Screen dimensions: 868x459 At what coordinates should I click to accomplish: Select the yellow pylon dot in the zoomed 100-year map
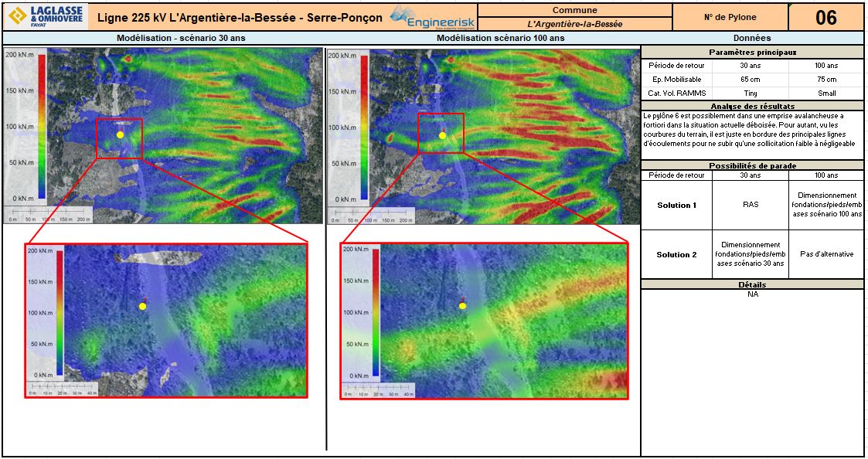point(463,306)
